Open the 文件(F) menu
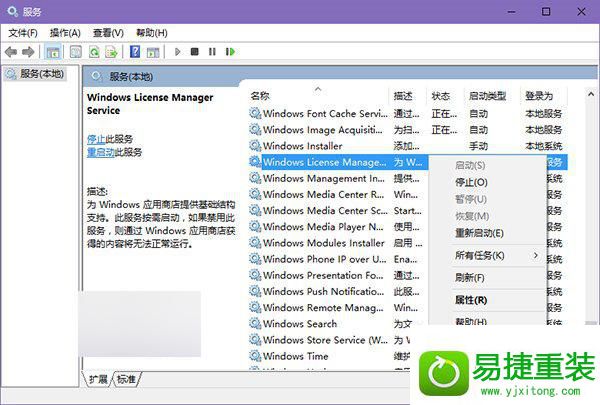This screenshot has width=600, height=405. (23, 33)
